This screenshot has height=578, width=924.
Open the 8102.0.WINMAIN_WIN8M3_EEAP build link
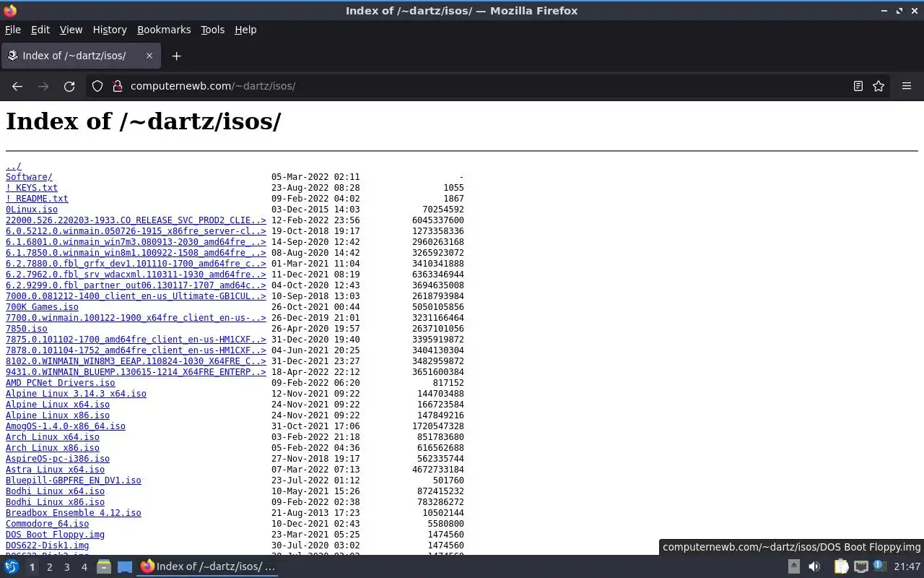tap(136, 361)
